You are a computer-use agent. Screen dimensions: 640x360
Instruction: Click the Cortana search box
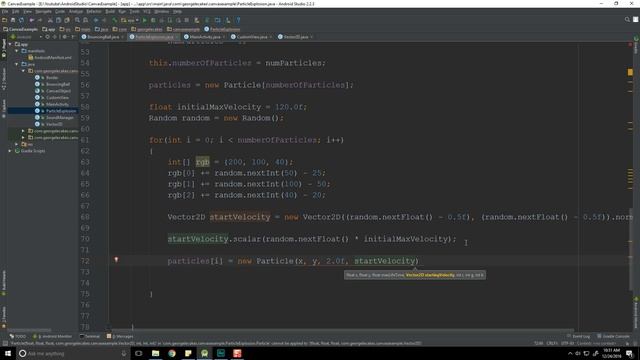pyautogui.click(x=73, y=353)
